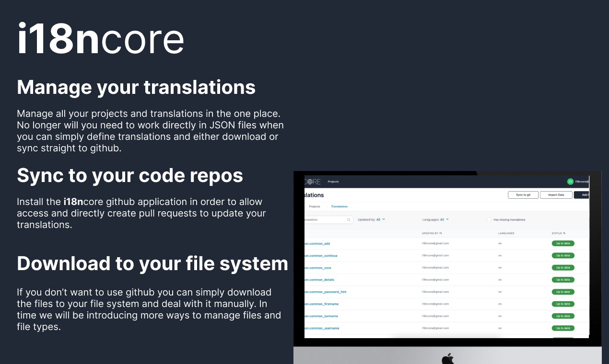Click the Up to date badge for common_lastname
Viewport: 609px width, 364px height.
[x=563, y=316]
